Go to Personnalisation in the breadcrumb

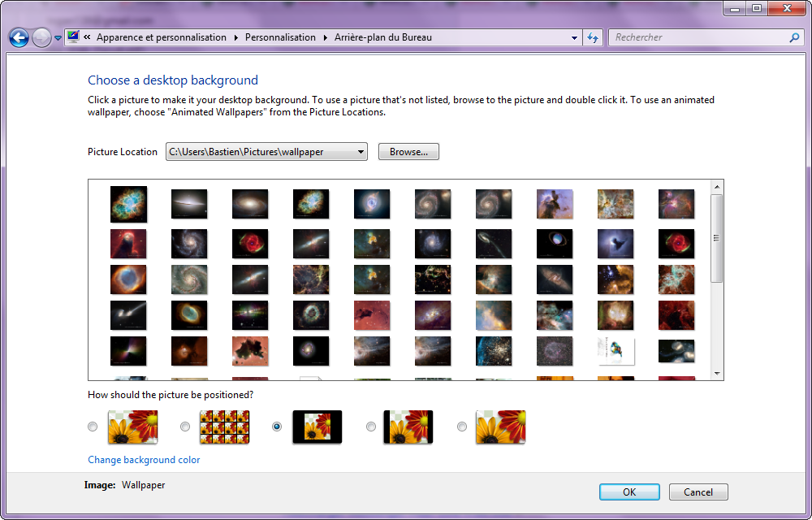tap(280, 37)
